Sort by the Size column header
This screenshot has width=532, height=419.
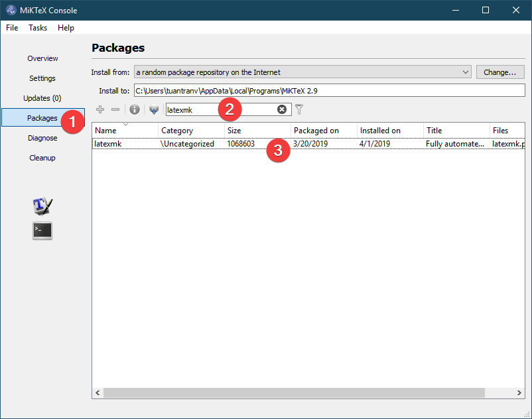click(x=257, y=130)
